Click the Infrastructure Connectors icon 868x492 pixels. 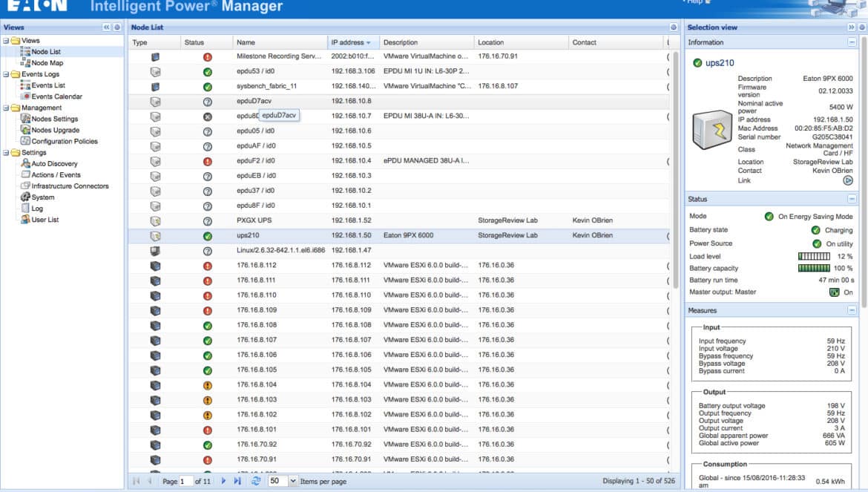point(25,186)
